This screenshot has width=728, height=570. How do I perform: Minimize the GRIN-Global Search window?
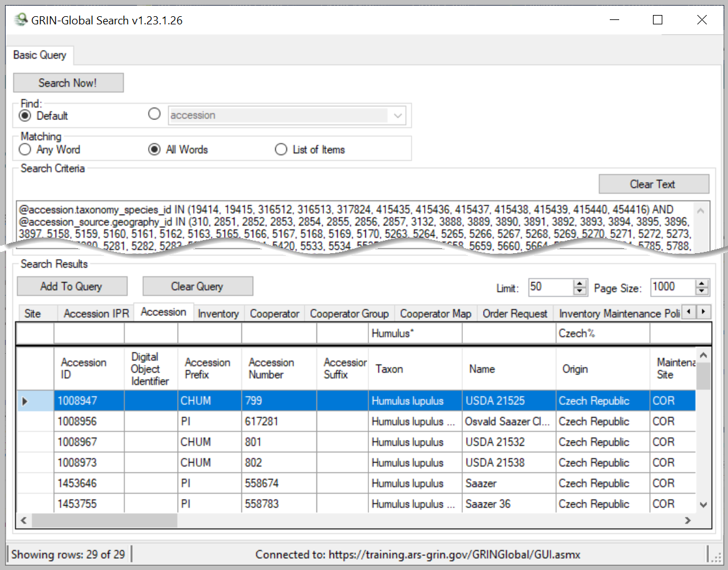(615, 20)
